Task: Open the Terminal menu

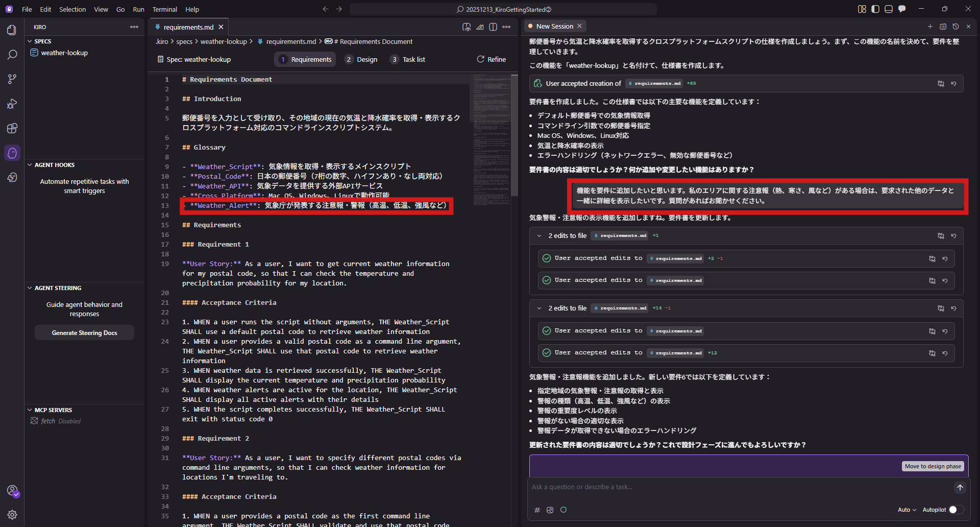Action: pyautogui.click(x=164, y=9)
